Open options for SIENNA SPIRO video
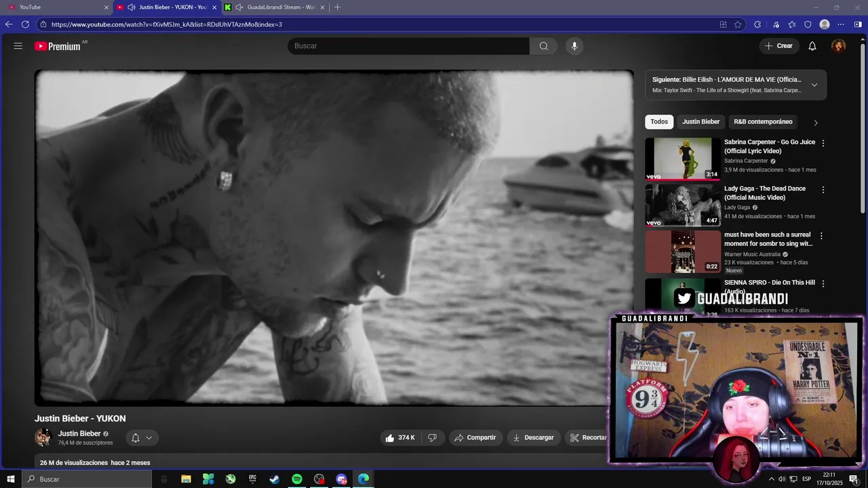 (x=823, y=283)
